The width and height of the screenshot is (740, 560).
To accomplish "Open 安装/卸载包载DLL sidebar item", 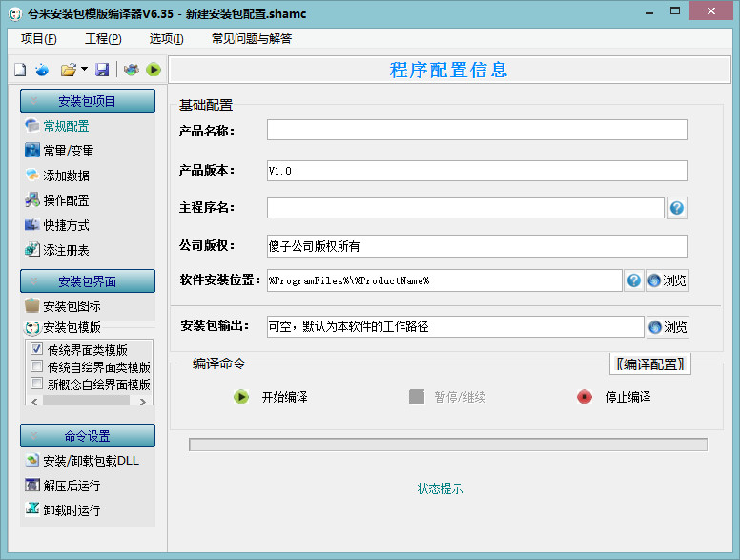I will pyautogui.click(x=82, y=461).
